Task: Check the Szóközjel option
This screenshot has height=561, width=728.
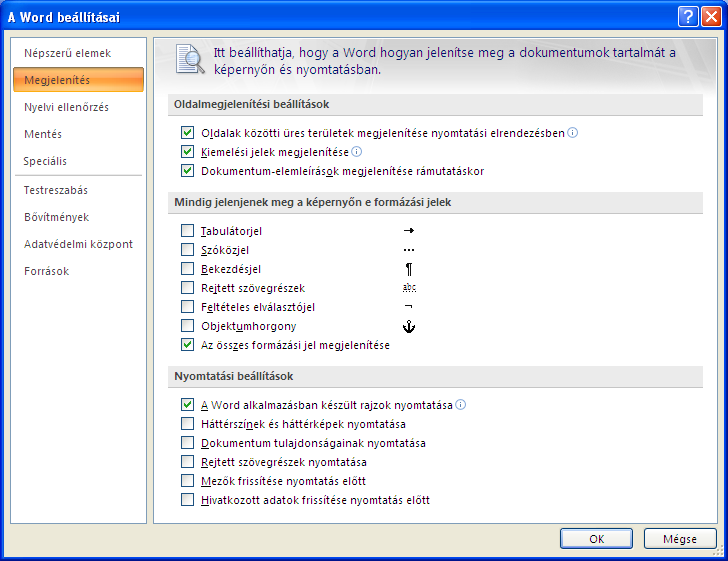Action: pos(187,250)
